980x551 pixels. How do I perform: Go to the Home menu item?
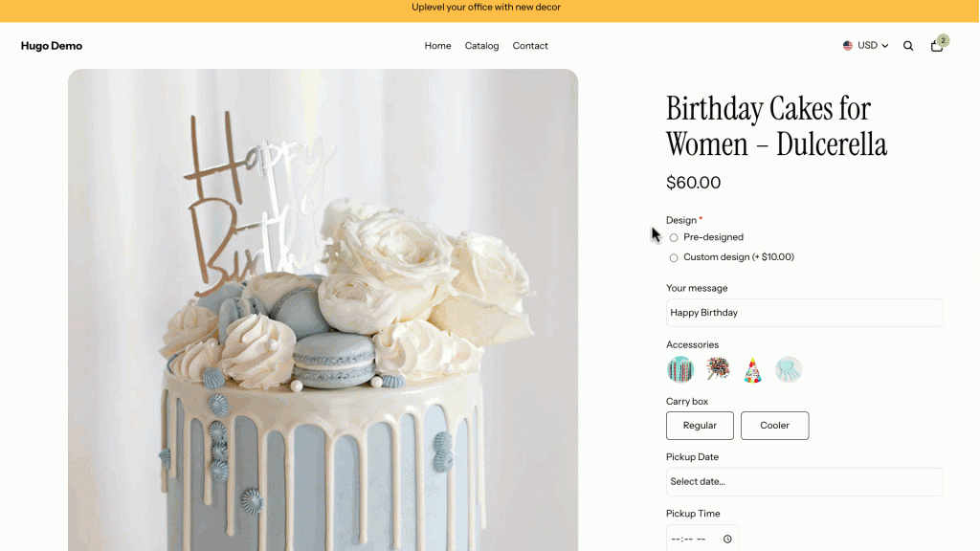click(437, 46)
